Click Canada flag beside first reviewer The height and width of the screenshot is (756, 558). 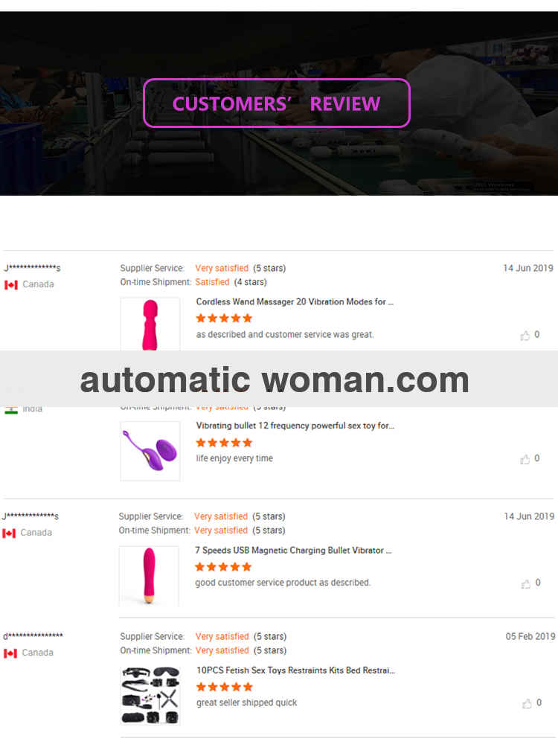click(x=10, y=285)
